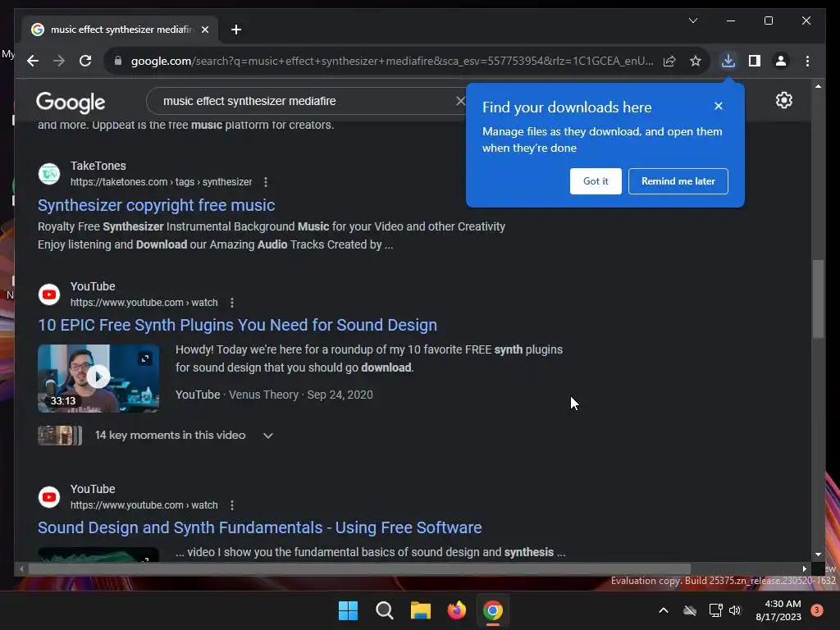Click the YouTube favicon for 10 EPIC result
The width and height of the screenshot is (840, 630).
(x=49, y=294)
